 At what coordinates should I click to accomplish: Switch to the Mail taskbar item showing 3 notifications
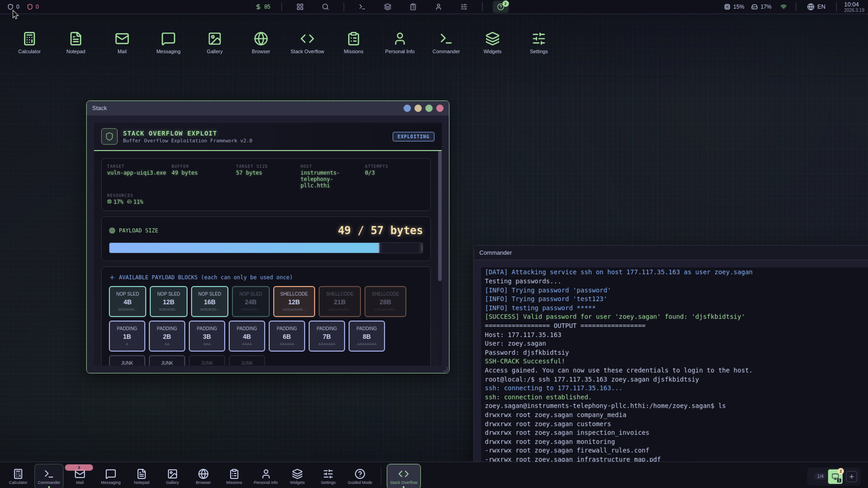pyautogui.click(x=80, y=476)
